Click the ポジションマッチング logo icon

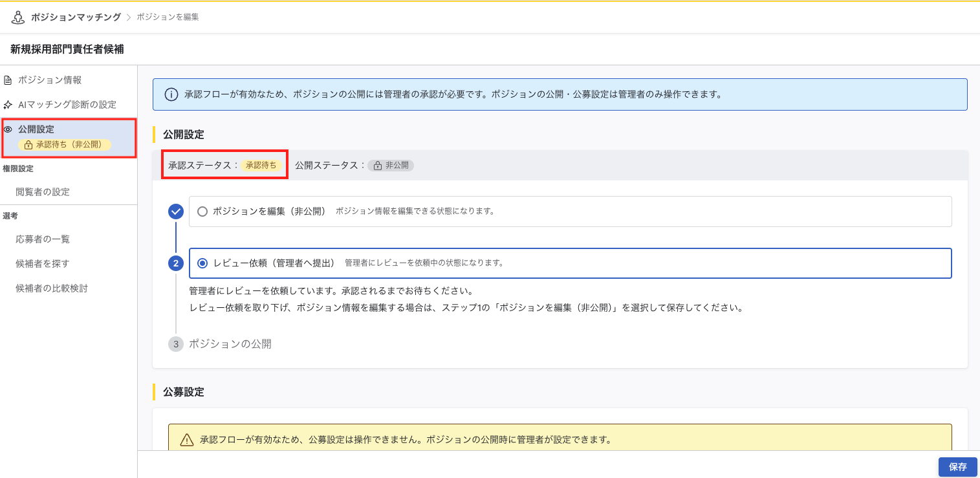(x=18, y=17)
